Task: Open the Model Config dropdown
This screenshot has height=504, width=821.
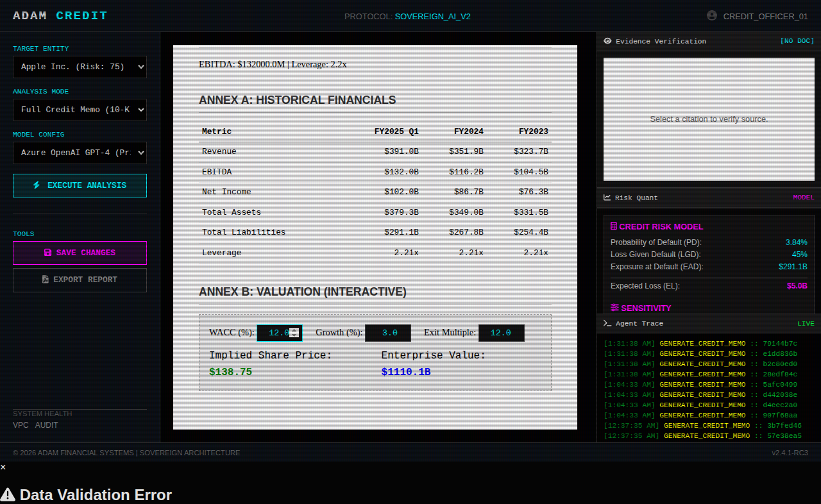Action: (x=80, y=153)
